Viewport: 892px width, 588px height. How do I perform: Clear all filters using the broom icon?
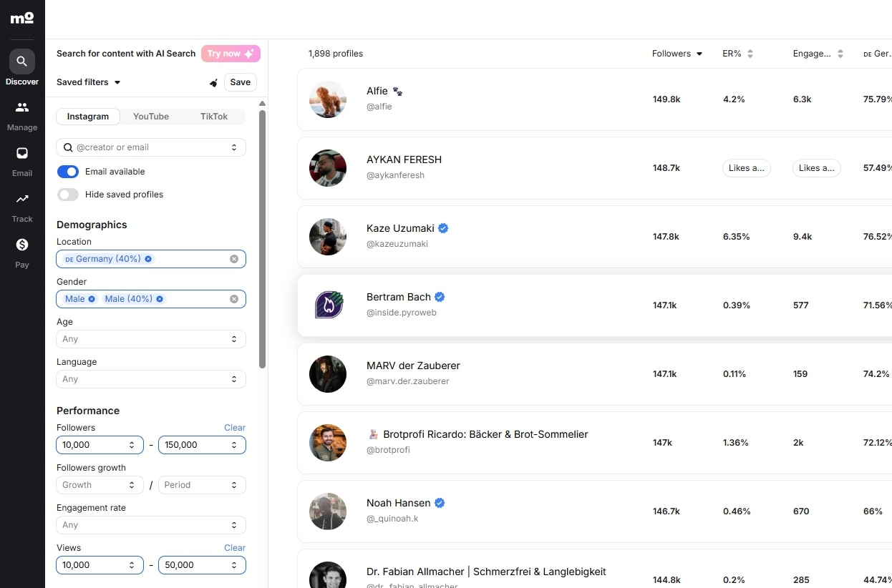(x=213, y=82)
